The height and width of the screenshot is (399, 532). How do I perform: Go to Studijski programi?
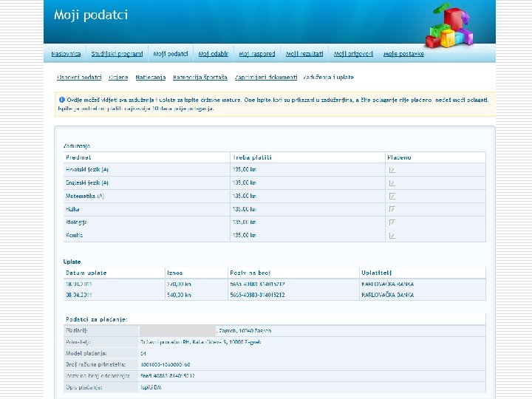point(117,54)
